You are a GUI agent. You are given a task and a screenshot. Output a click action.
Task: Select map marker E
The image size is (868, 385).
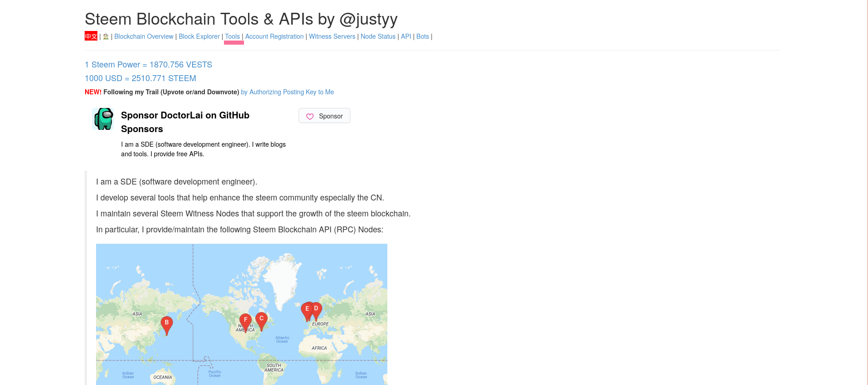[307, 311]
